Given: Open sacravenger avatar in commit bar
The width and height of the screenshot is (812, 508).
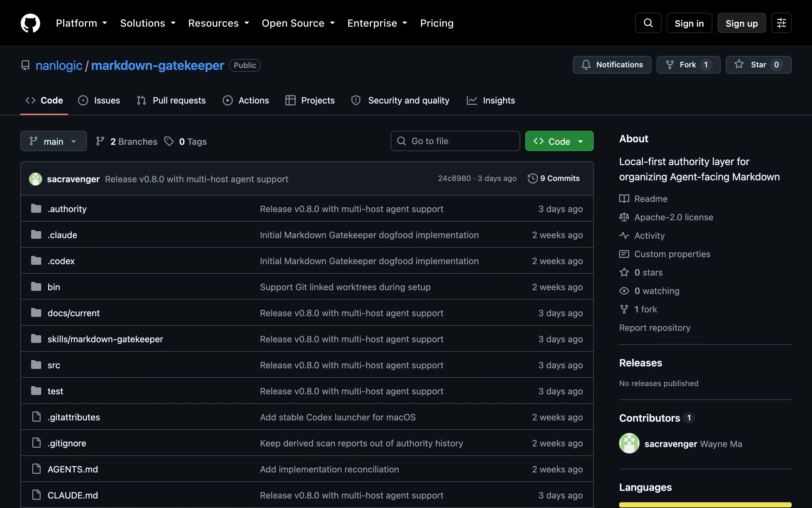Looking at the screenshot, I should [x=36, y=179].
